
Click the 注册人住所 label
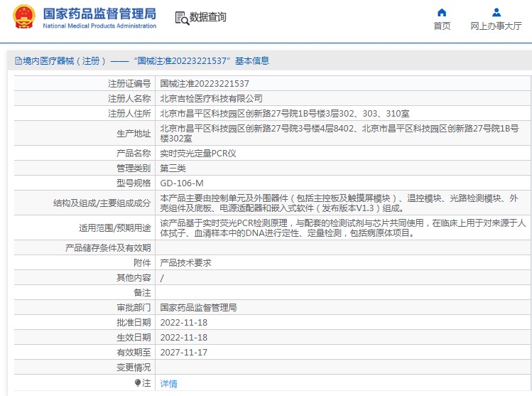(129, 114)
